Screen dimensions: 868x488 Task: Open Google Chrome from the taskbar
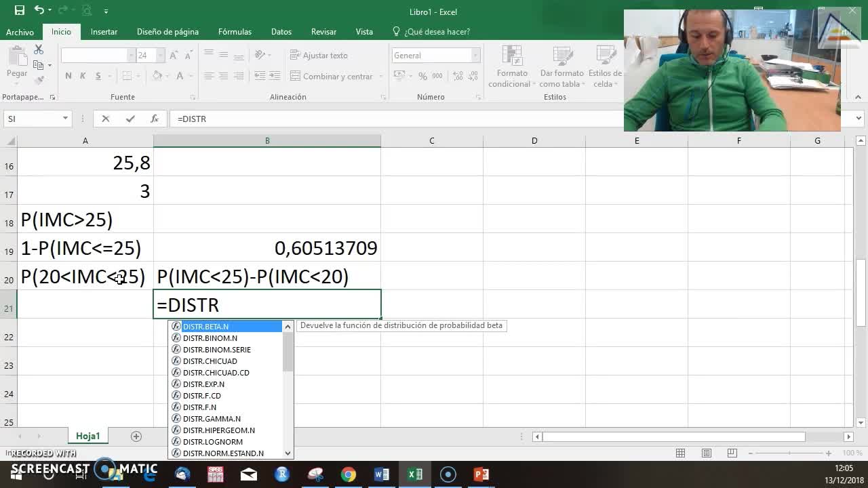[348, 474]
